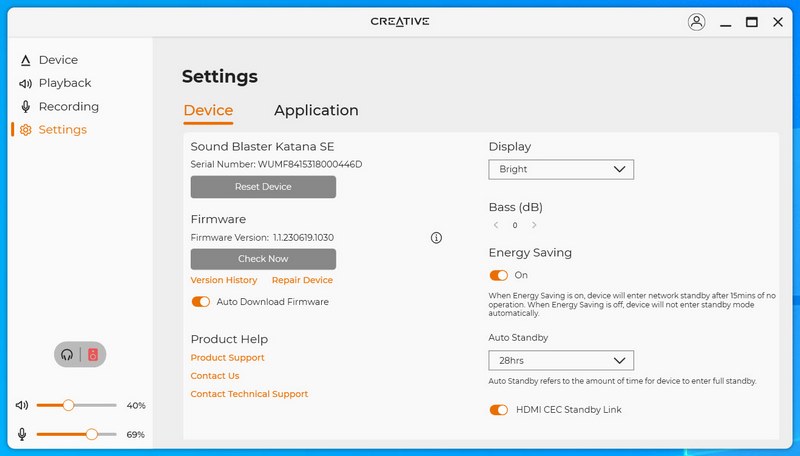The height and width of the screenshot is (456, 800).
Task: Open Contact Technical Support link
Action: click(x=249, y=394)
